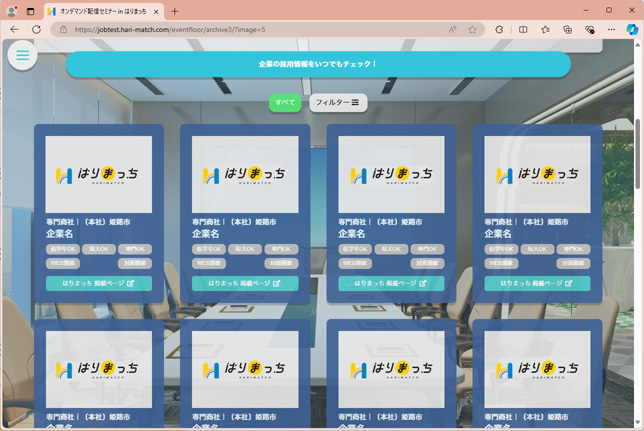Open the フィルター button
Image resolution: width=644 pixels, height=431 pixels.
point(338,102)
